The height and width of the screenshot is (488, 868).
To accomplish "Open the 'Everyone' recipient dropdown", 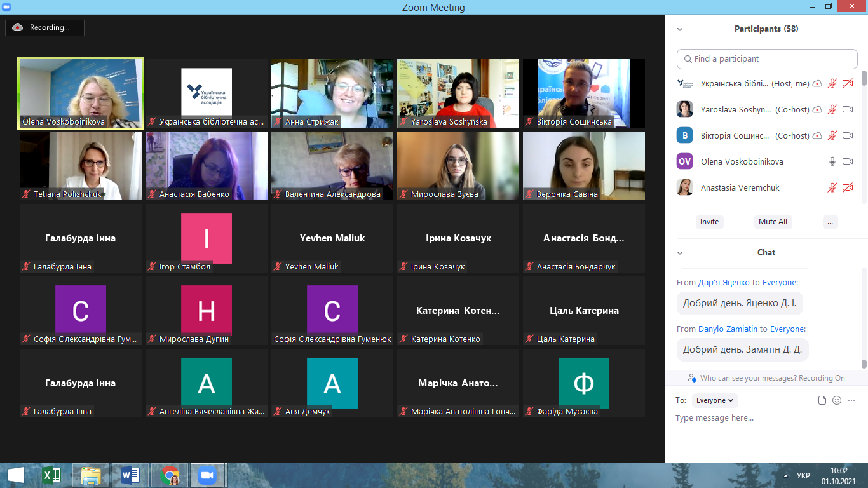I will coord(715,400).
